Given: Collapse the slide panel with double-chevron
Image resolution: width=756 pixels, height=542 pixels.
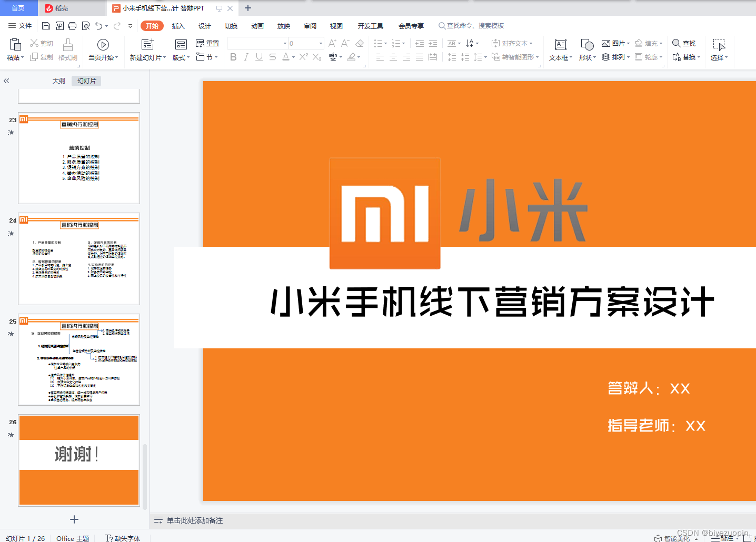Looking at the screenshot, I should point(6,81).
